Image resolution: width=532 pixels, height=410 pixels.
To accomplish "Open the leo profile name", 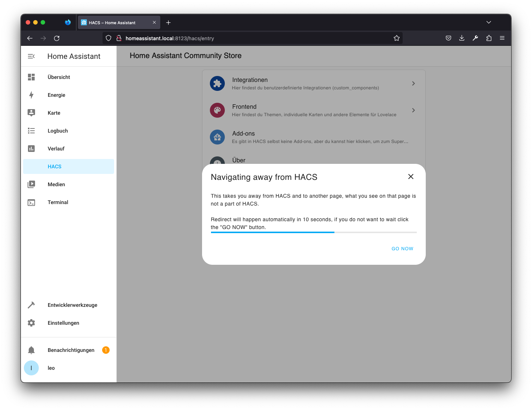I will tap(51, 368).
